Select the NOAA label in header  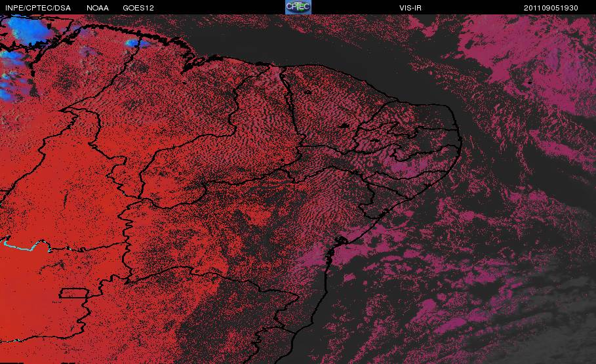98,8
